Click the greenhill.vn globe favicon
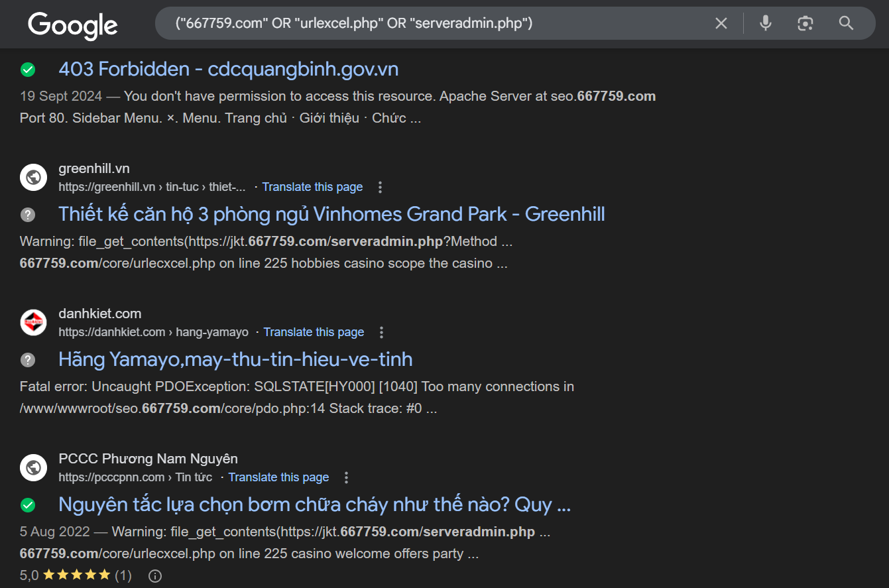 33,178
